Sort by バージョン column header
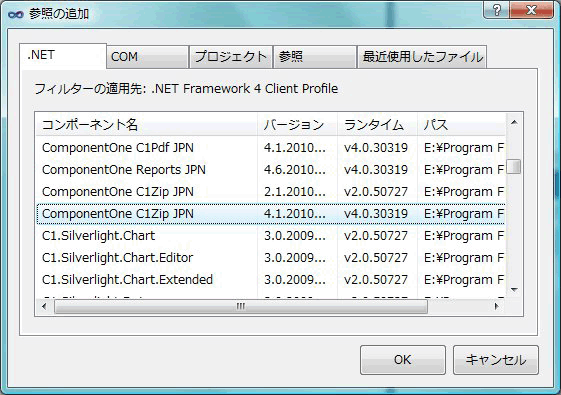Screen dimensions: 561x395 [297, 125]
